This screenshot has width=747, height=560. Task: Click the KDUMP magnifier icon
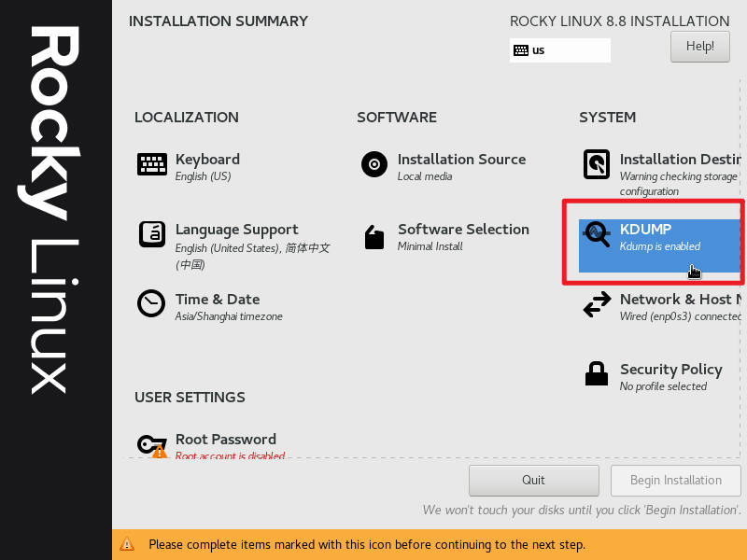click(597, 234)
